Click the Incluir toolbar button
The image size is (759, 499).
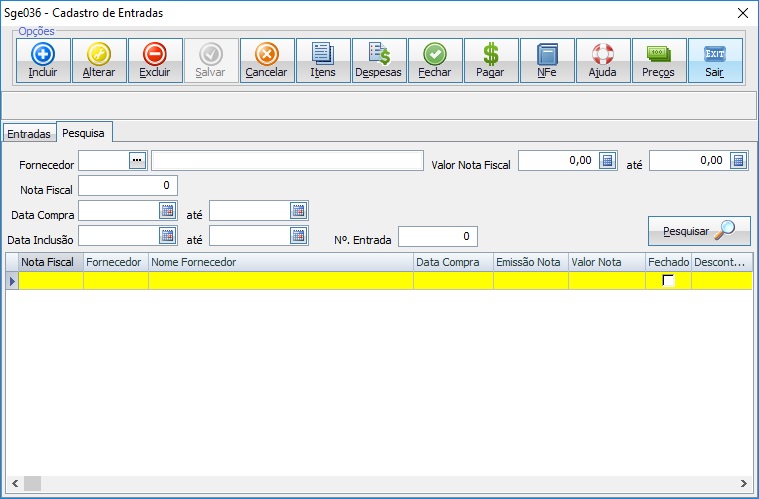click(43, 60)
